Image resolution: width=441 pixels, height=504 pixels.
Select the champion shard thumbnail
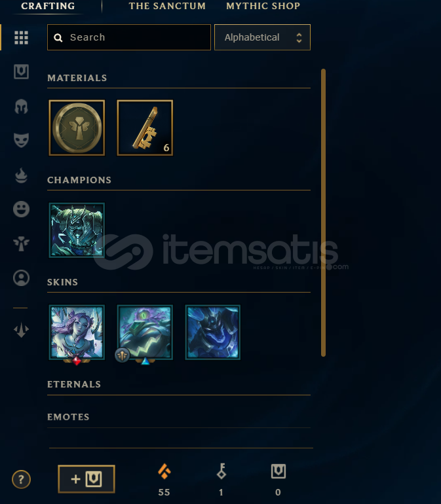pos(77,230)
